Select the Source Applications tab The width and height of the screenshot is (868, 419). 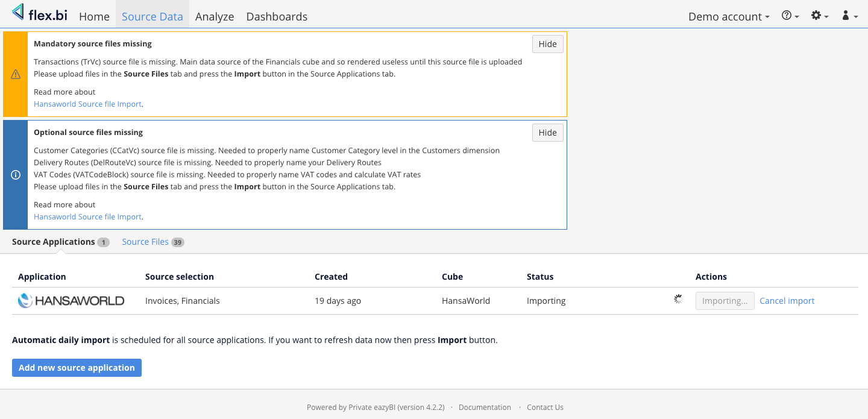54,242
